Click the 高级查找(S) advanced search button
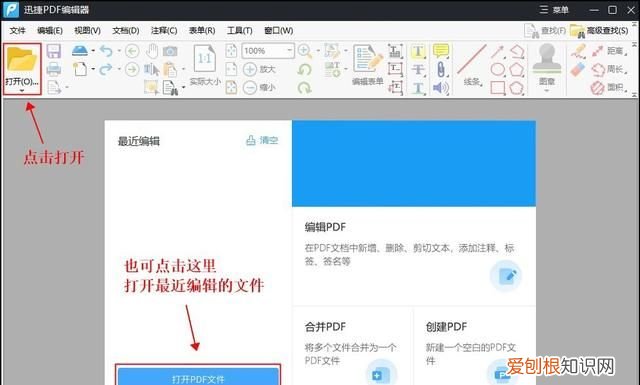The width and height of the screenshot is (640, 385). pos(599,31)
